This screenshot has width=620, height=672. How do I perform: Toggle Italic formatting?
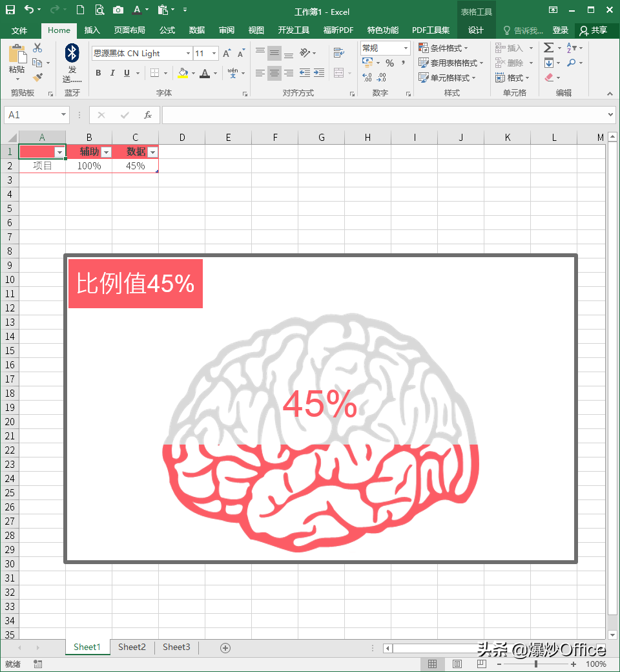pos(112,73)
